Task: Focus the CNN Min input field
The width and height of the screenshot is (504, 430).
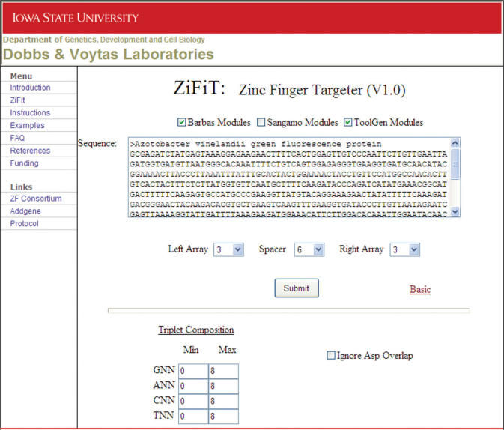Action: point(193,401)
